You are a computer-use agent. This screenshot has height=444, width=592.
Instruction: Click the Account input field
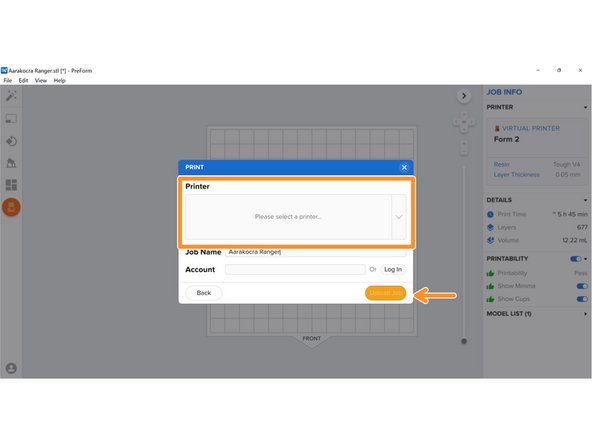[x=295, y=269]
